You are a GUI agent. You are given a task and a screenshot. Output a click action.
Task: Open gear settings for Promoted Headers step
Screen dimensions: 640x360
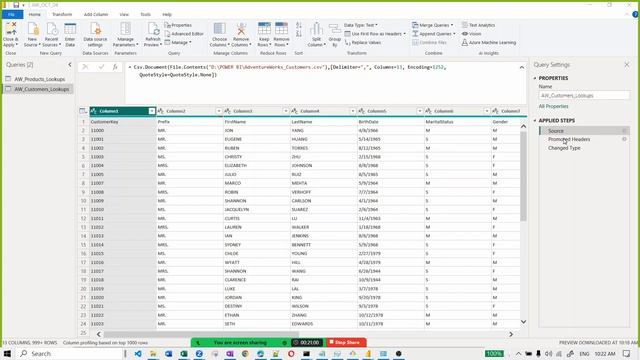pyautogui.click(x=624, y=139)
